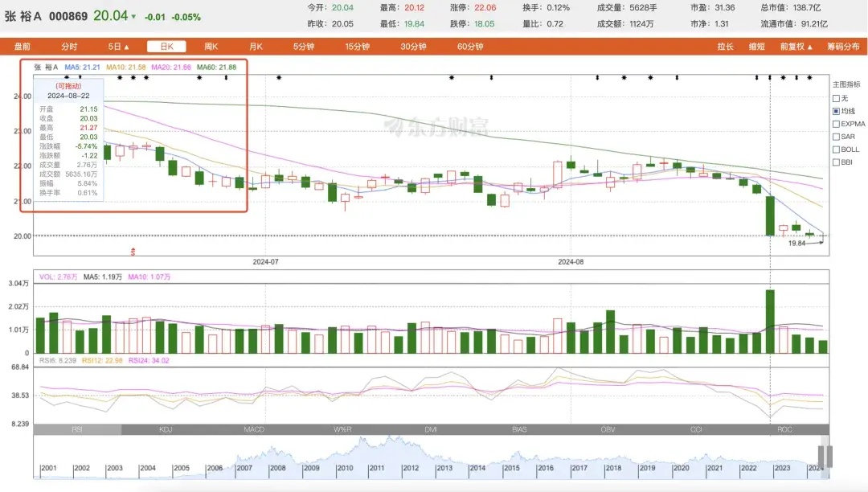The height and width of the screenshot is (492, 868).
Task: Click the RSI12: 22.98 label
Action: pos(102,360)
